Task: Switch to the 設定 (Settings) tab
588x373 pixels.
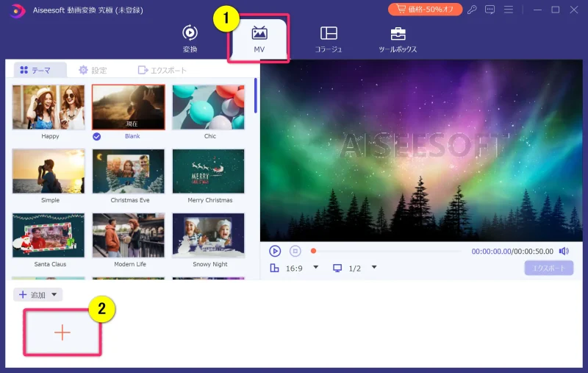Action: point(93,70)
